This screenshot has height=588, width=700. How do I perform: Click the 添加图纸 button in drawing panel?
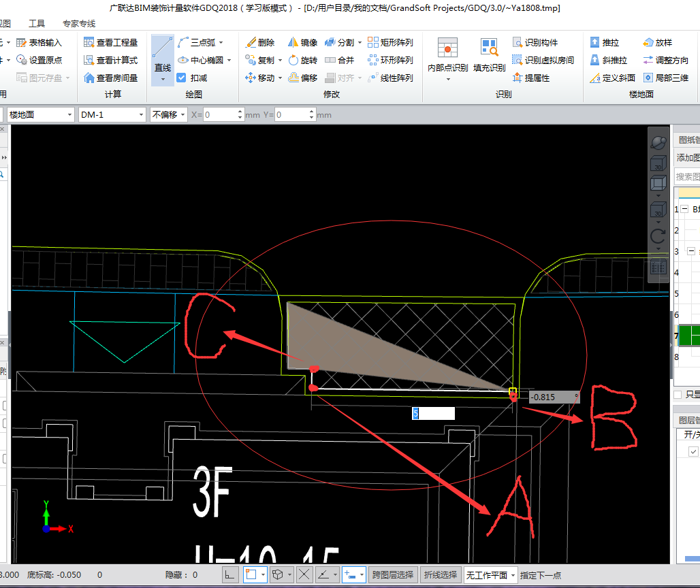point(688,157)
